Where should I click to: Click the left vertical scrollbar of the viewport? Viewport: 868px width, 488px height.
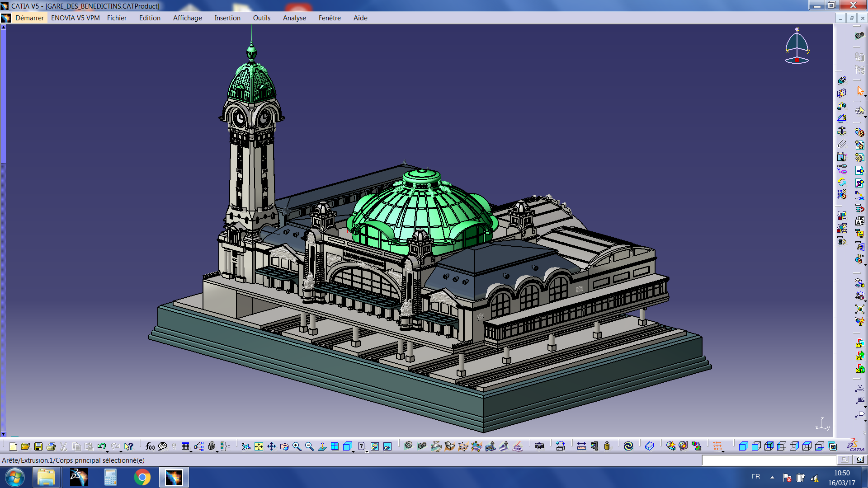click(3, 230)
